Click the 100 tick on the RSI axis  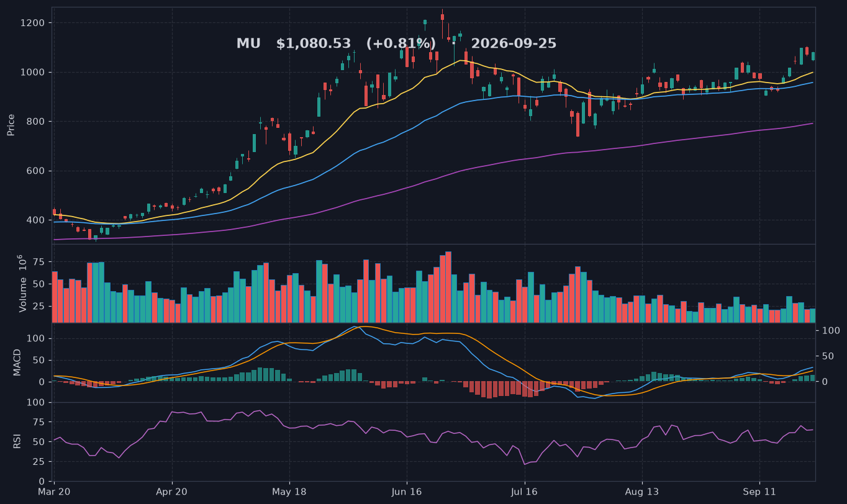point(36,402)
